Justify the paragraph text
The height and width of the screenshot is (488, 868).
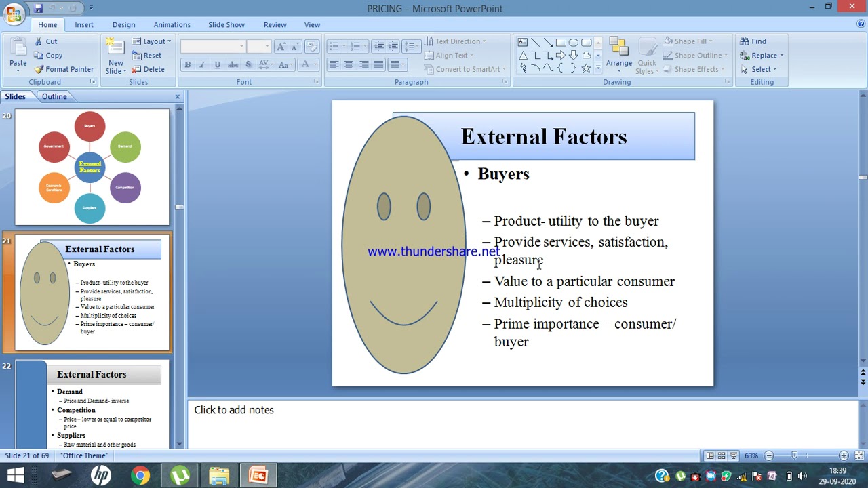point(378,64)
